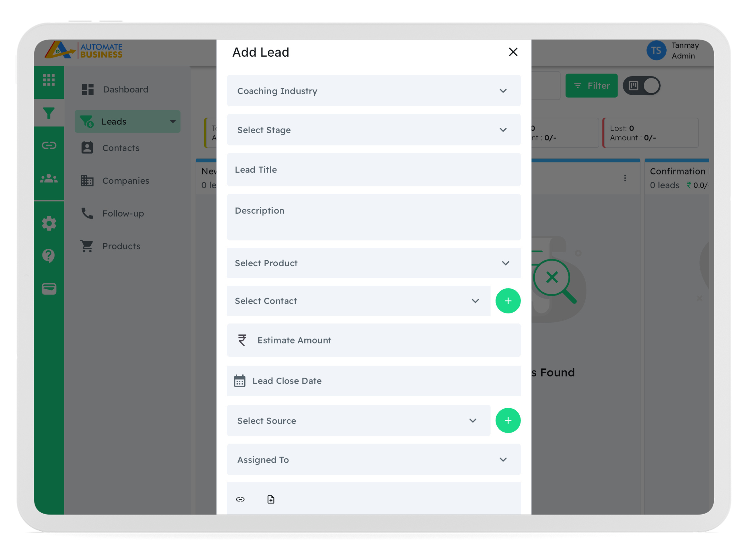Select the funnel icon in green sidebar

[49, 113]
